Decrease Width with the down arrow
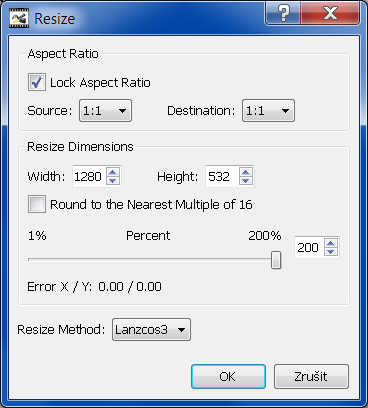368x408 pixels. 113,181
